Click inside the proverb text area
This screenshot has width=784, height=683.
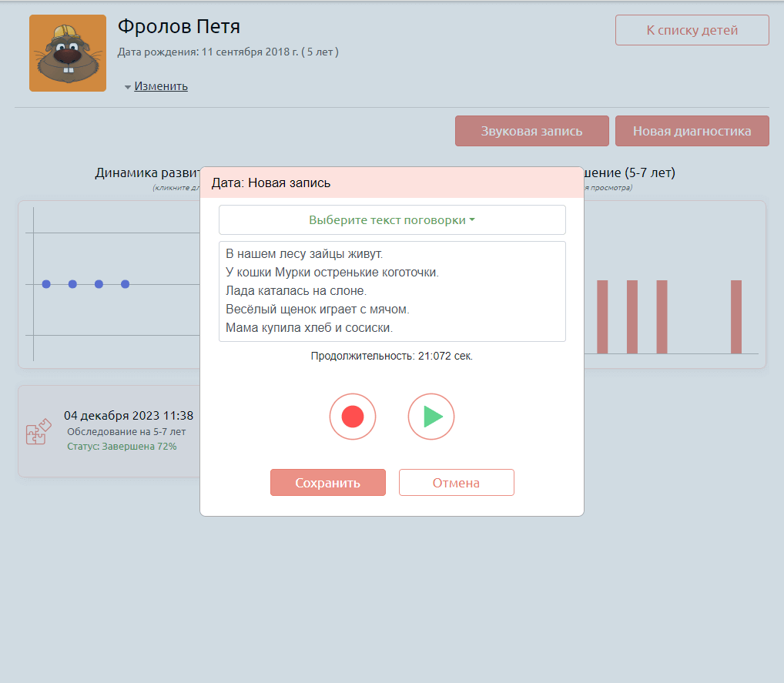[x=392, y=291]
